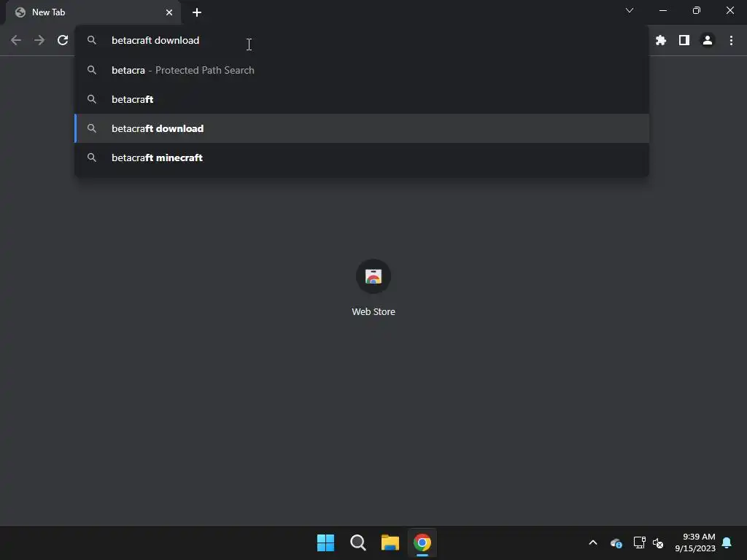
Task: Click the browser forward arrow
Action: click(39, 41)
